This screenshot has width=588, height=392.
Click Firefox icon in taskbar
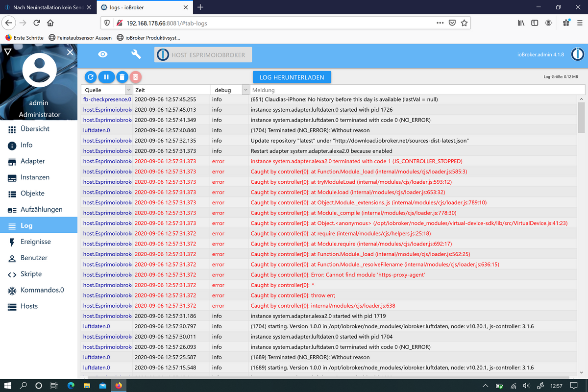[119, 386]
